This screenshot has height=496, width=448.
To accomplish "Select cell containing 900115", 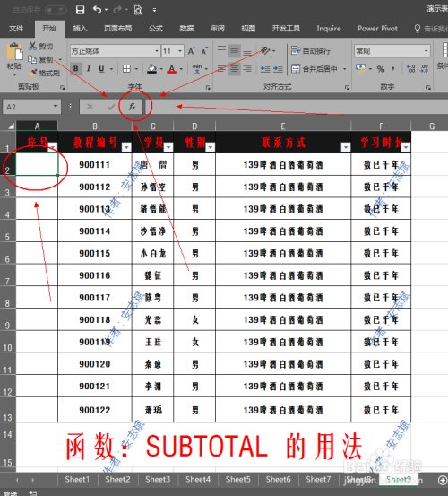I will pos(95,253).
